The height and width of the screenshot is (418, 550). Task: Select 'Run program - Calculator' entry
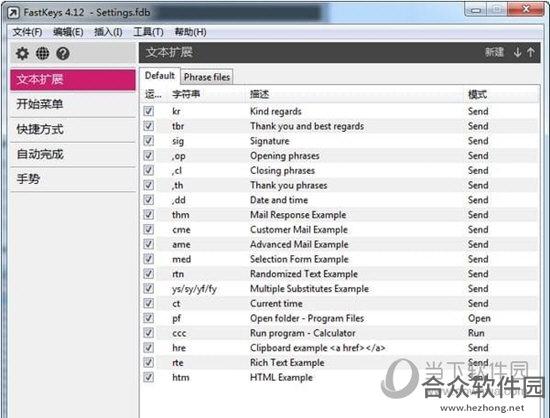coord(303,333)
